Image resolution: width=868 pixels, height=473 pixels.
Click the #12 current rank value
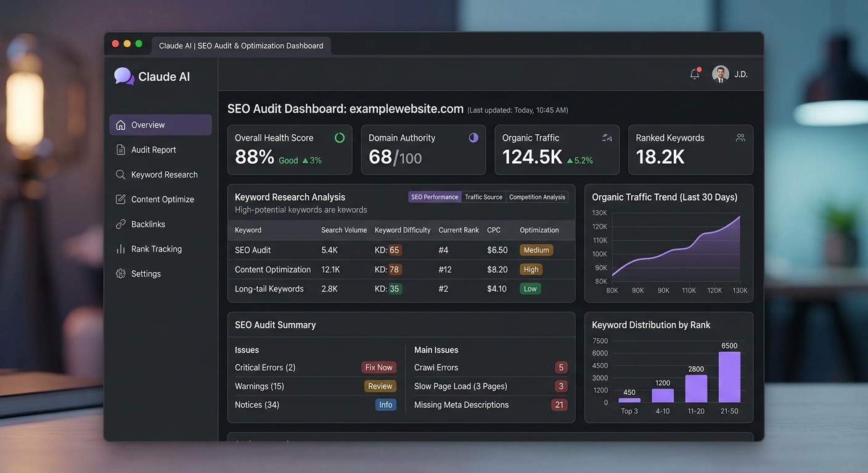(x=445, y=269)
